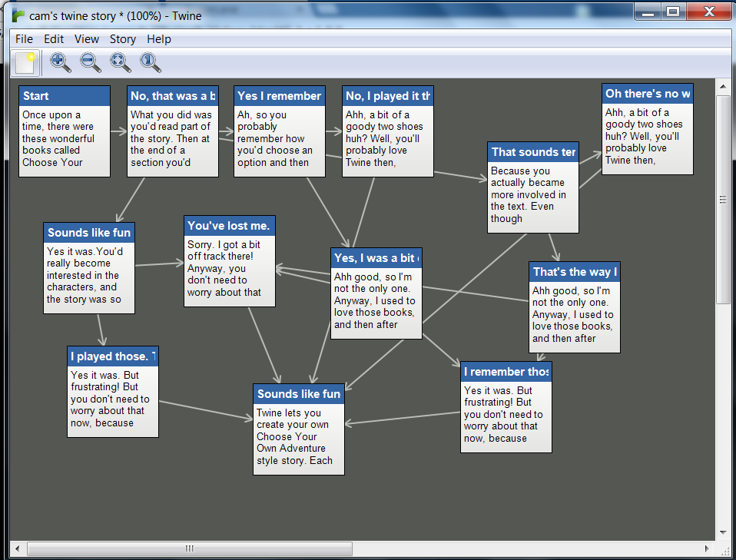The width and height of the screenshot is (736, 560).
Task: Click the Twine app icon in title bar
Action: pos(18,15)
